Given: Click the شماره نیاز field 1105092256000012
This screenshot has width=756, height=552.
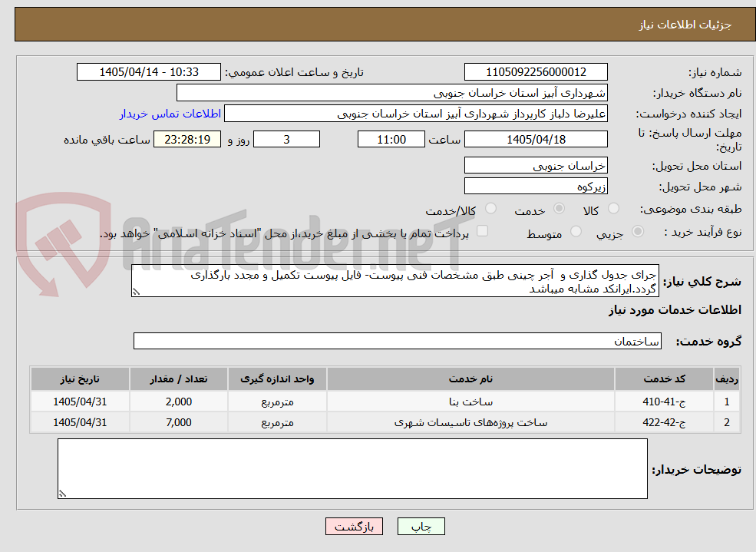Looking at the screenshot, I should [x=536, y=72].
